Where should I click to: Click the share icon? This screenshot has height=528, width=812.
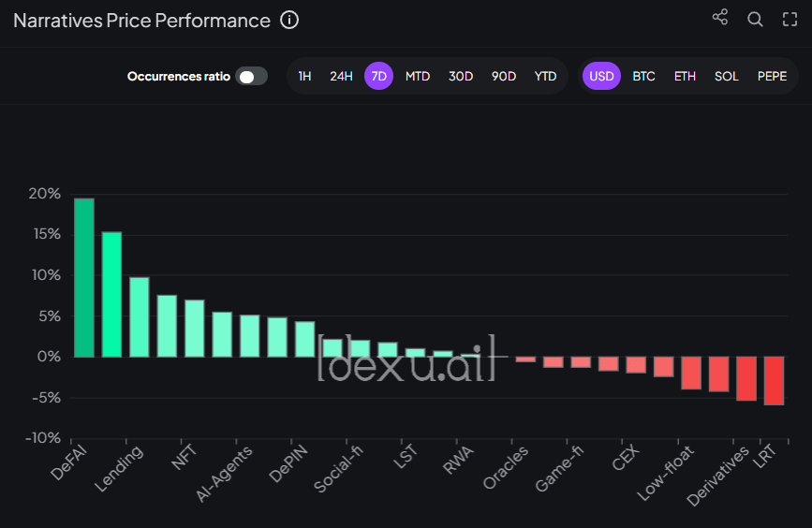point(719,18)
